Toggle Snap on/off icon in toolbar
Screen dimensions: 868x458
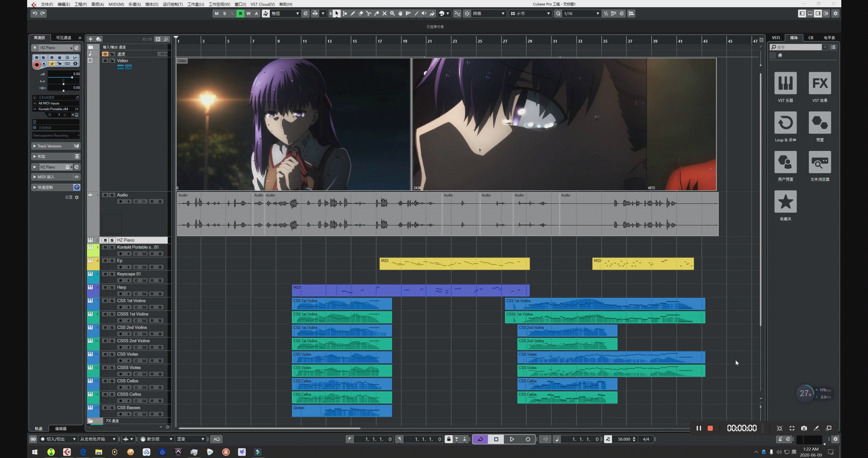click(x=467, y=14)
